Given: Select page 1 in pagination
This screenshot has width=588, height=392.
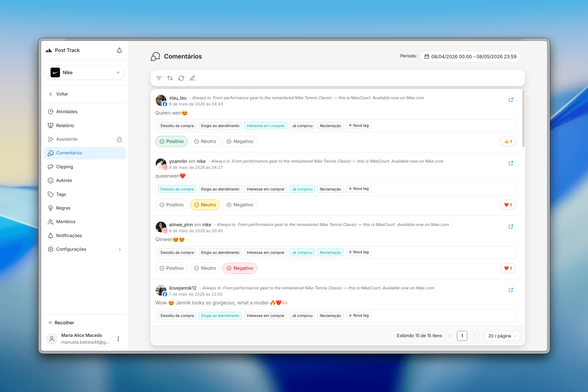Looking at the screenshot, I should pos(462,336).
